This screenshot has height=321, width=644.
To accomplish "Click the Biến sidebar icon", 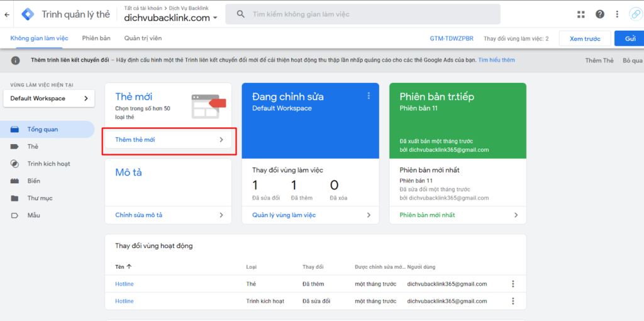I will click(x=15, y=181).
